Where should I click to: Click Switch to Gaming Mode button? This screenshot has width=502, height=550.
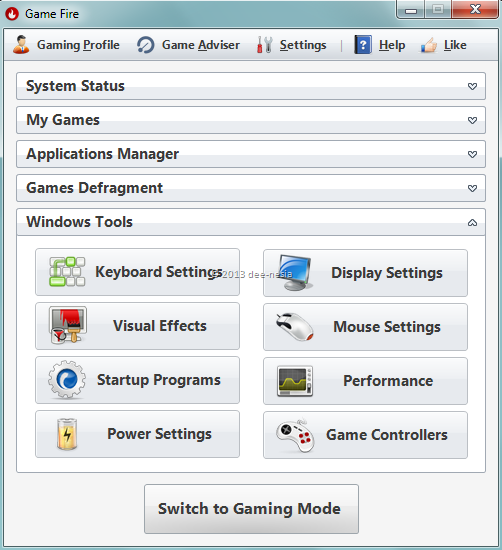251,509
